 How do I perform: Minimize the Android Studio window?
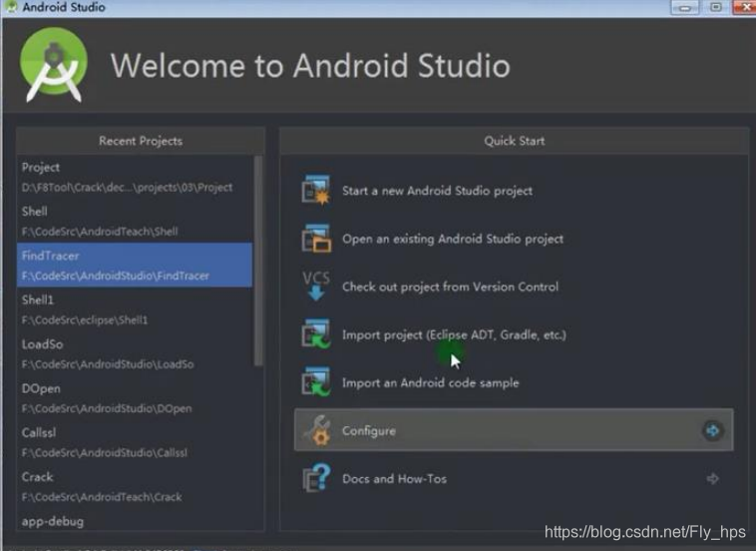684,7
